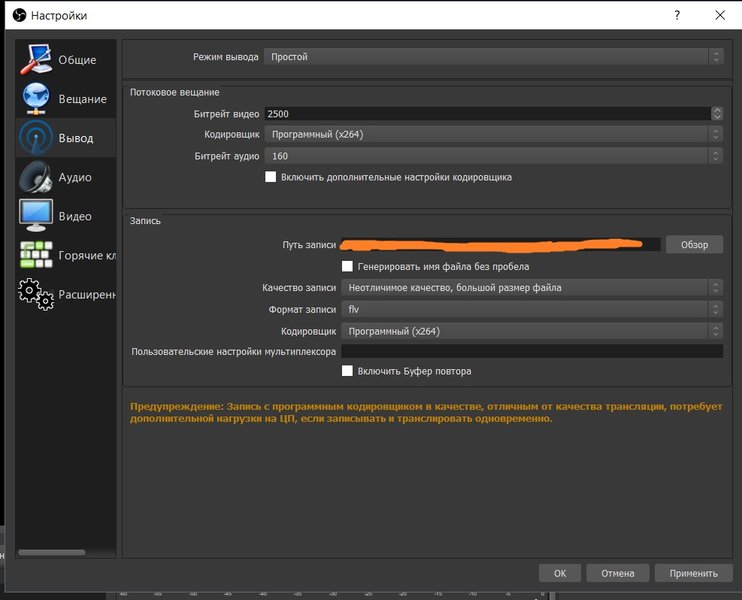Enable additional encoder settings checkbox

271,177
